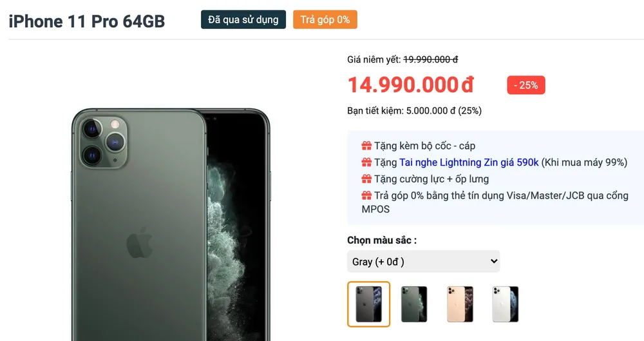This screenshot has height=341, width=644.
Task: Open the "Tai nghe Lightning Zin giá 590k" link
Action: coord(469,162)
